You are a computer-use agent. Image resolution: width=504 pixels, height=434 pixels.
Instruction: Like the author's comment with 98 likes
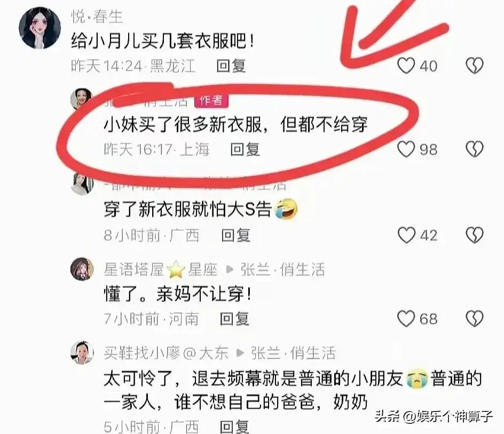click(406, 149)
